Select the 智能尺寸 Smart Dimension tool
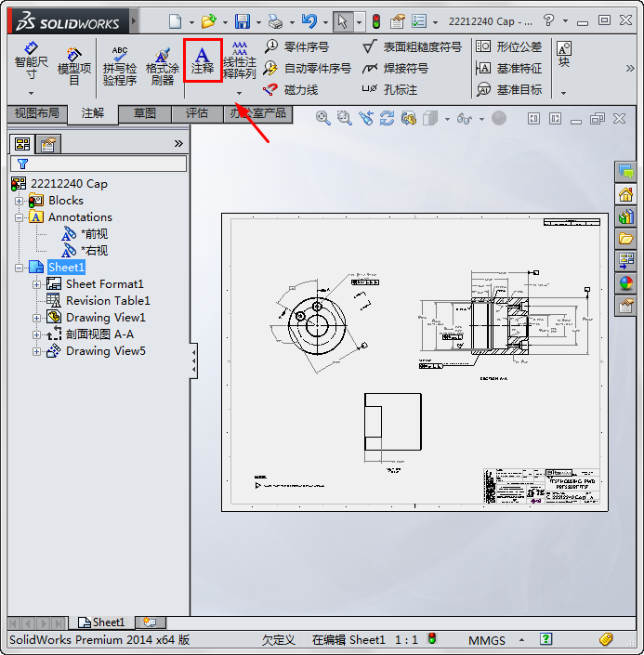The image size is (644, 655). [x=31, y=60]
